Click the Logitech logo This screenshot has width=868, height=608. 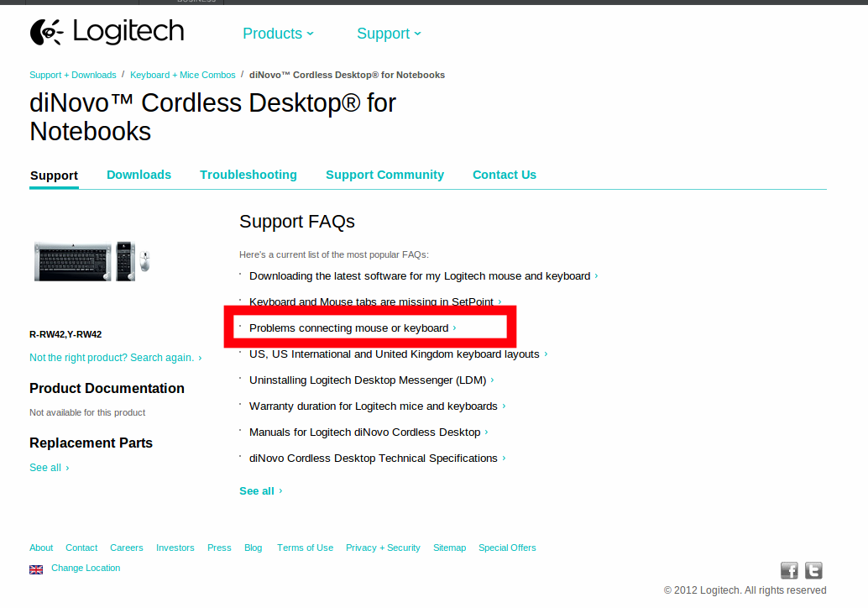pos(107,32)
